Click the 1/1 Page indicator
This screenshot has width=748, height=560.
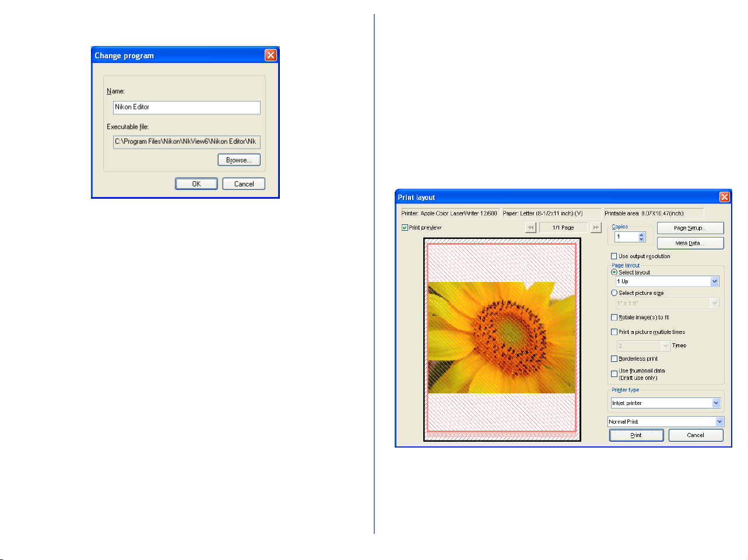pos(563,228)
